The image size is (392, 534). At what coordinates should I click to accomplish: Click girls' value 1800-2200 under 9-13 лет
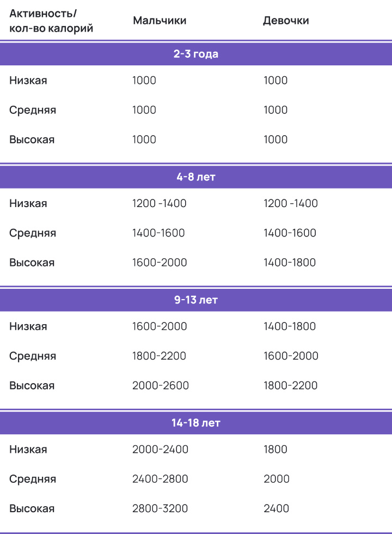point(291,385)
